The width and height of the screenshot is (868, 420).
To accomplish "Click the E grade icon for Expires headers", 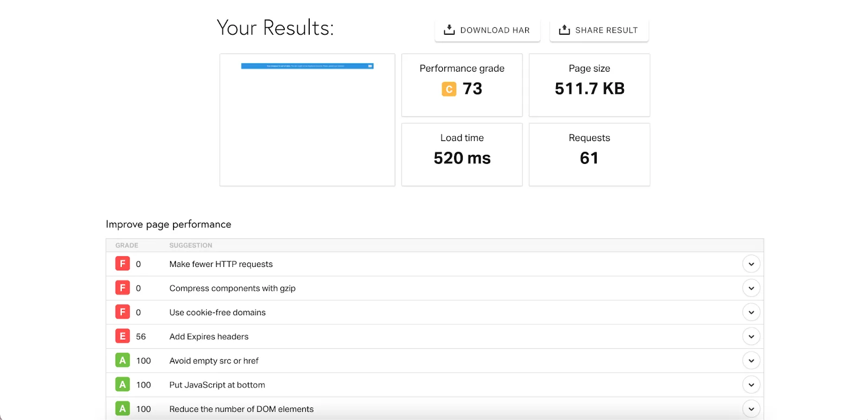I will point(123,336).
